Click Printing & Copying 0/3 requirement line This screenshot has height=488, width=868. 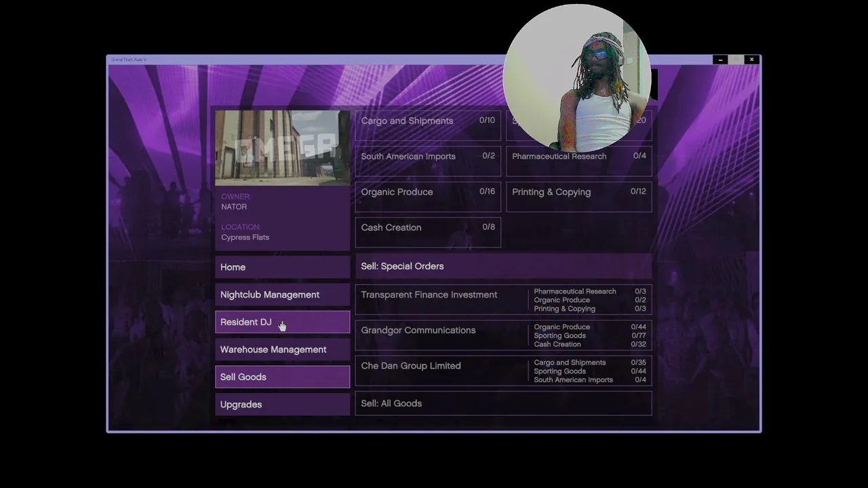pos(590,308)
